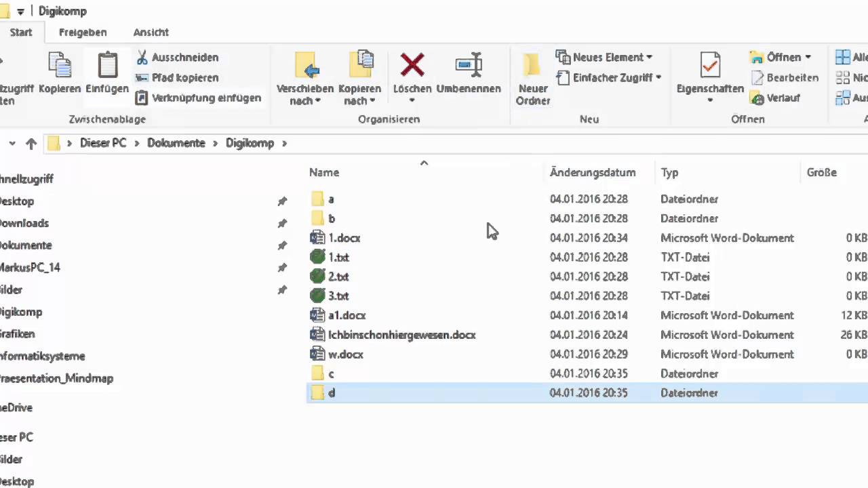Click the Kopieren icon in Zwischenablage
Screen dimensions: 868x488
(x=60, y=65)
